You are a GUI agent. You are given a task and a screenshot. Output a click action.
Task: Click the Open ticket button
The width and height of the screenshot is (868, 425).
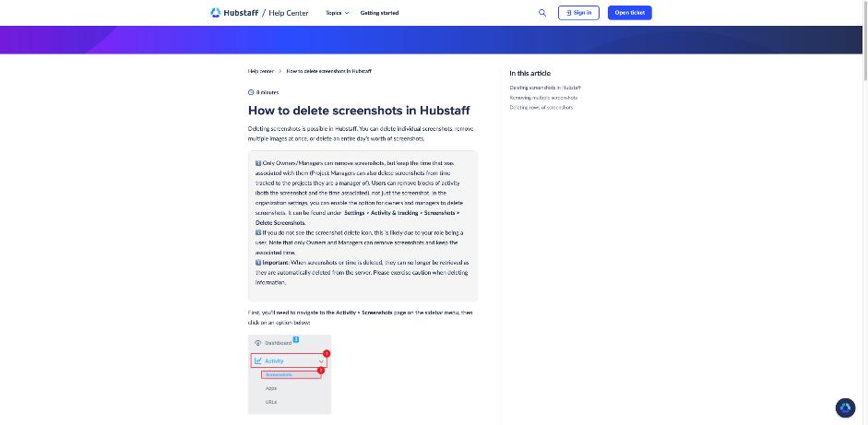pyautogui.click(x=629, y=13)
